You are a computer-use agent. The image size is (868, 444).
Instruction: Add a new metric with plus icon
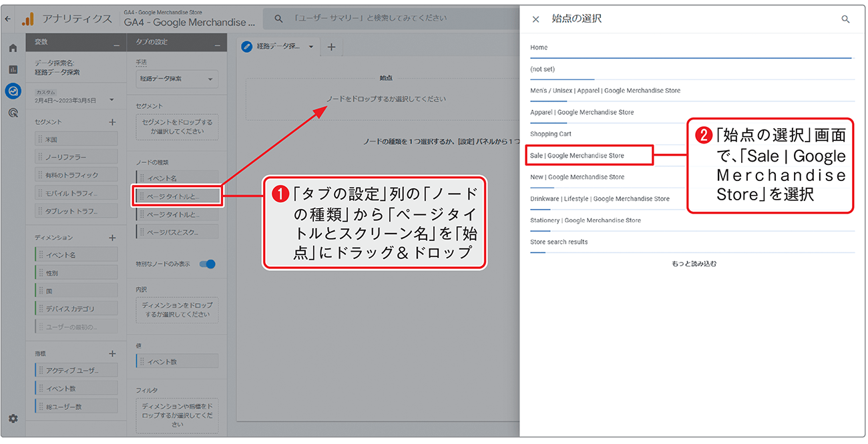click(x=112, y=354)
